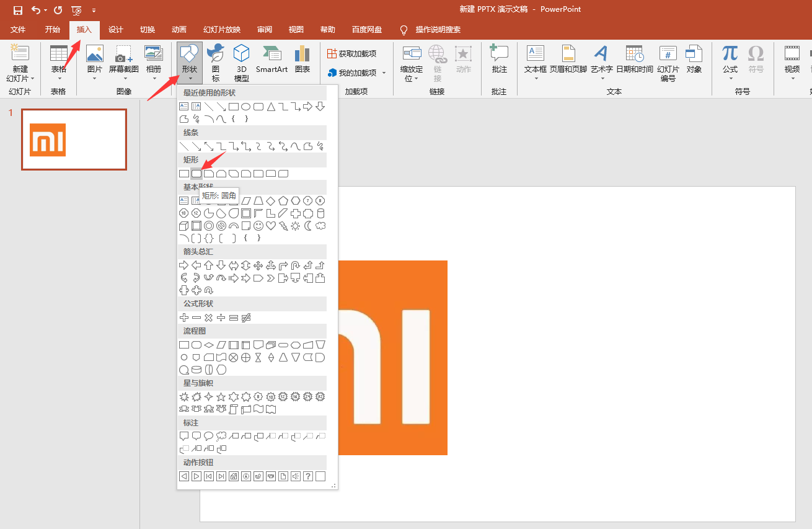Open the 审阅 review tab

click(x=265, y=30)
